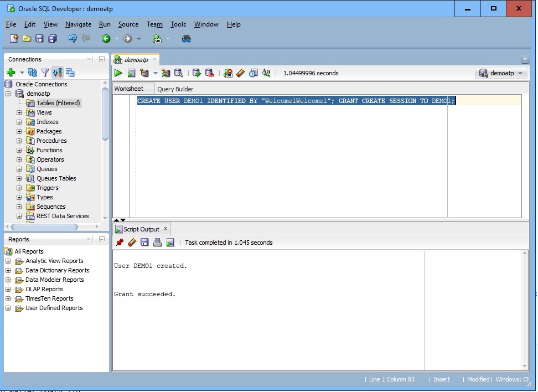Select the Sequences tree item
Viewport: 538px width, 392px height.
coord(51,207)
